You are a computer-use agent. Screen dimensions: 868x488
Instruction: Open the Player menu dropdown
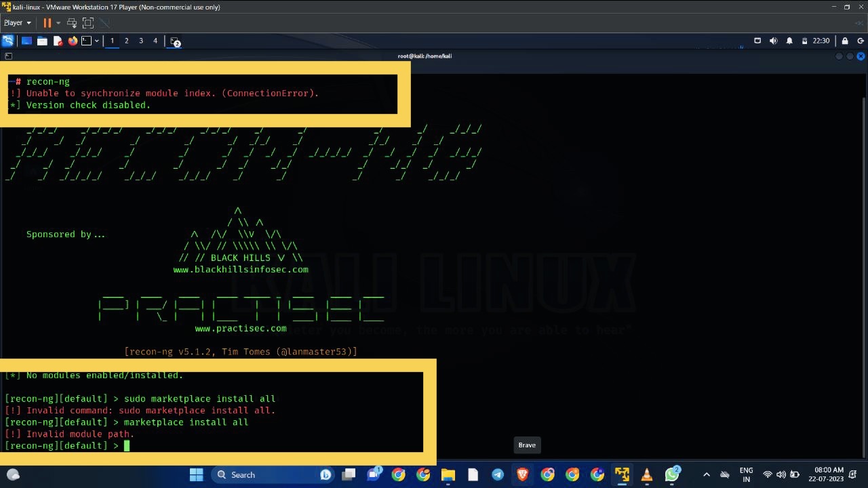tap(14, 22)
